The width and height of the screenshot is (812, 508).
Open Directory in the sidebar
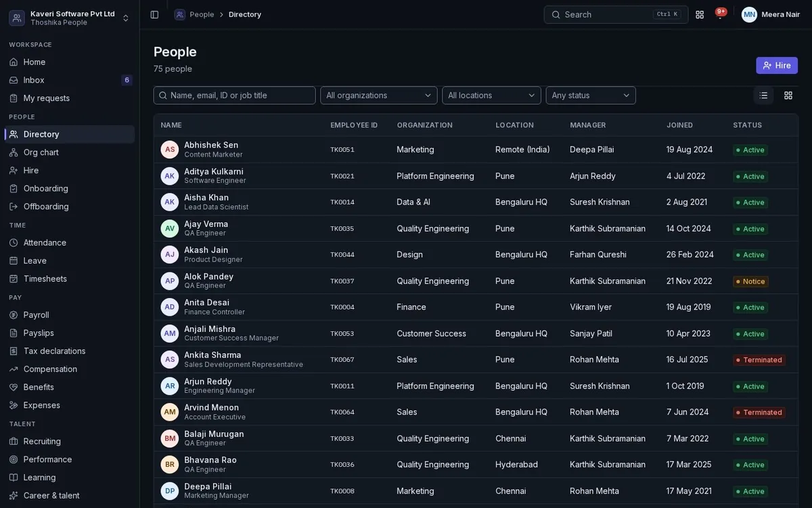70,134
